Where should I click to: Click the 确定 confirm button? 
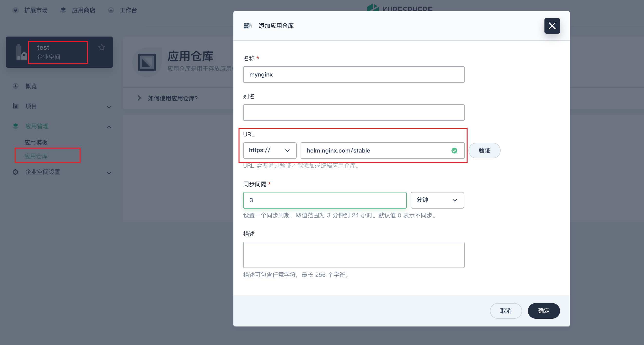click(544, 311)
